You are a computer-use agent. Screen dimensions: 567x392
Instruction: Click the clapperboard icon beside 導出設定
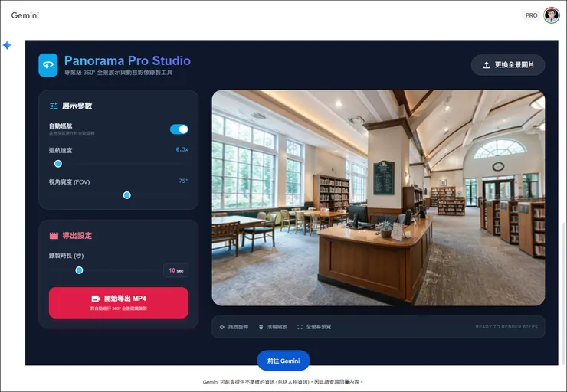[x=54, y=236]
